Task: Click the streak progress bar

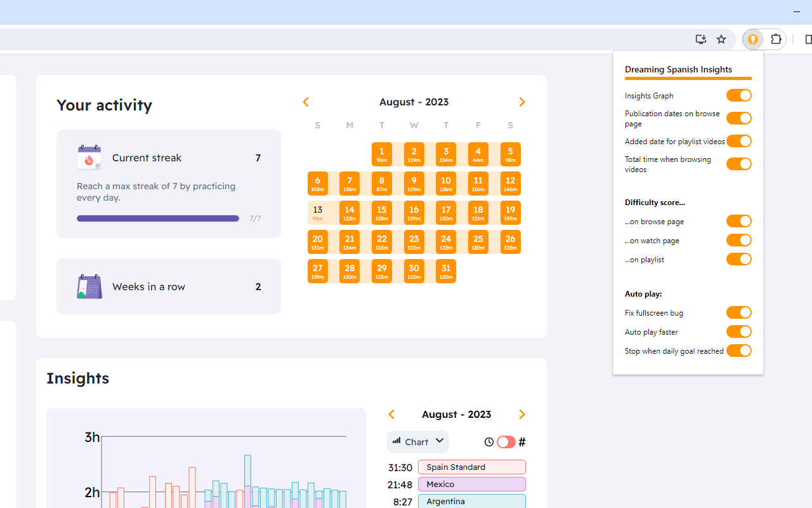Action: (x=158, y=218)
